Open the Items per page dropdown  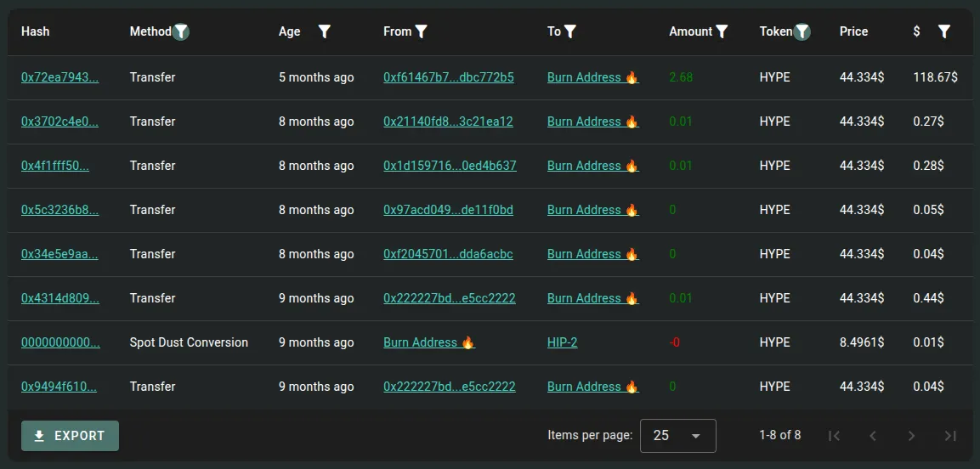pyautogui.click(x=678, y=436)
